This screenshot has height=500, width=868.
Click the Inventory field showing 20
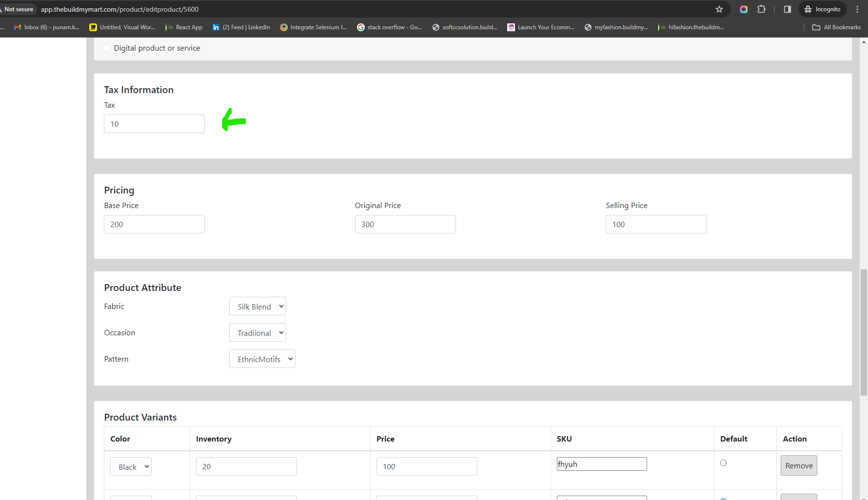[x=246, y=466]
